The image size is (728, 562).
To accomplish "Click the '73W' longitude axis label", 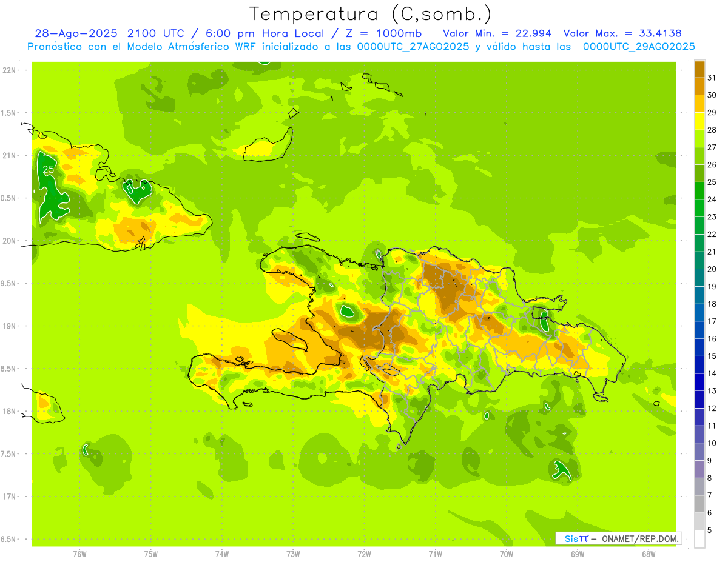I will coord(293,554).
